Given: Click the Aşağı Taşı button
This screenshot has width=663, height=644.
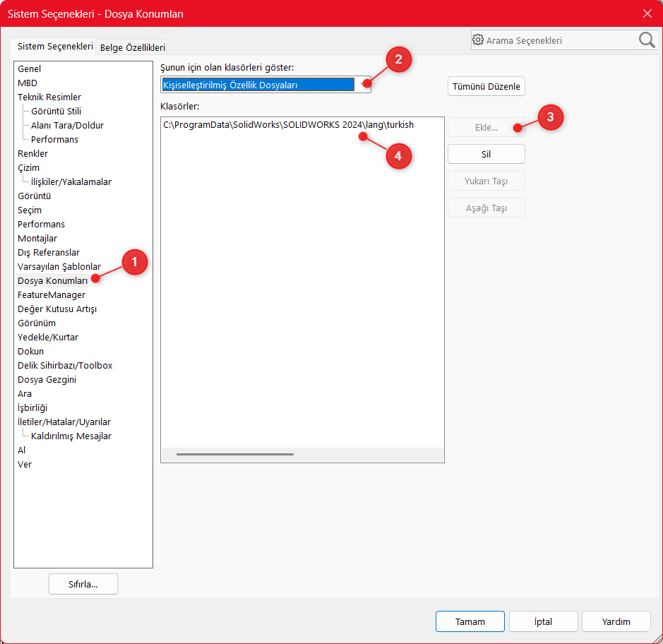Looking at the screenshot, I should pyautogui.click(x=486, y=208).
